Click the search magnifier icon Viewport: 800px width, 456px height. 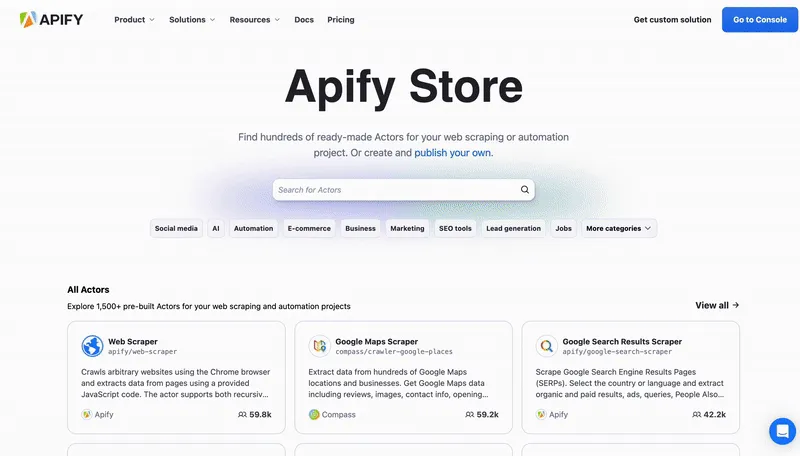coord(524,190)
